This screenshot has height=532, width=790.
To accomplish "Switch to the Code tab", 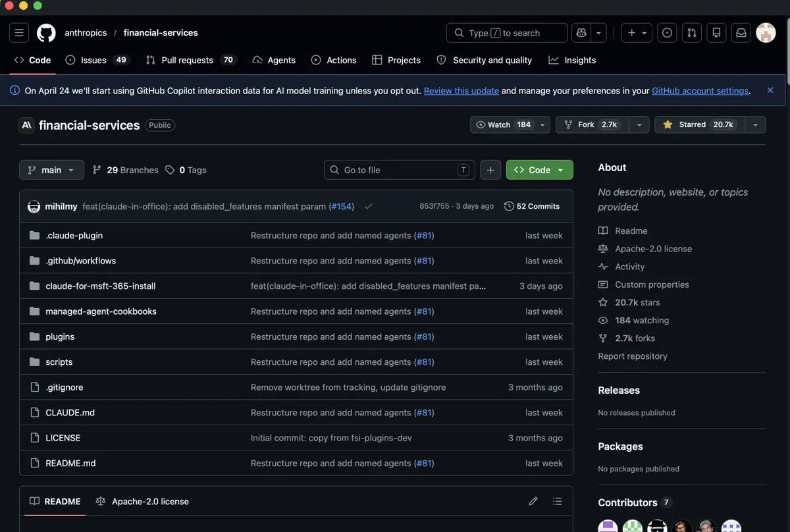I will (x=32, y=60).
